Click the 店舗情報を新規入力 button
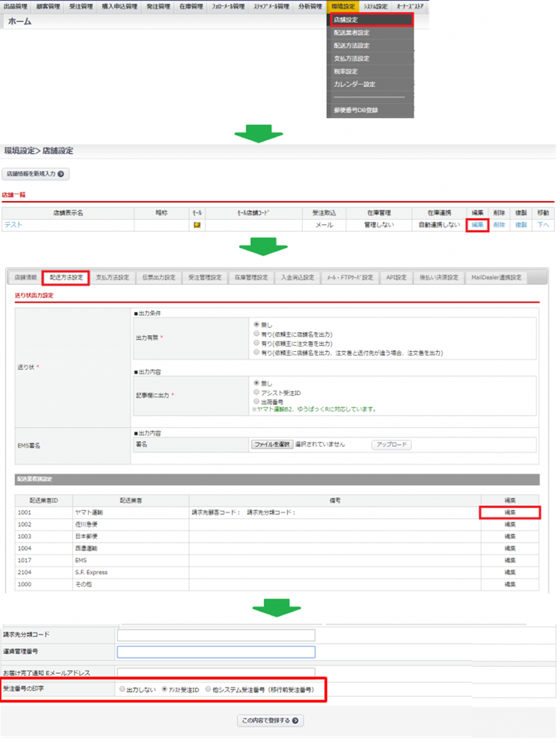Screen dimensions: 560x743 (x=35, y=174)
